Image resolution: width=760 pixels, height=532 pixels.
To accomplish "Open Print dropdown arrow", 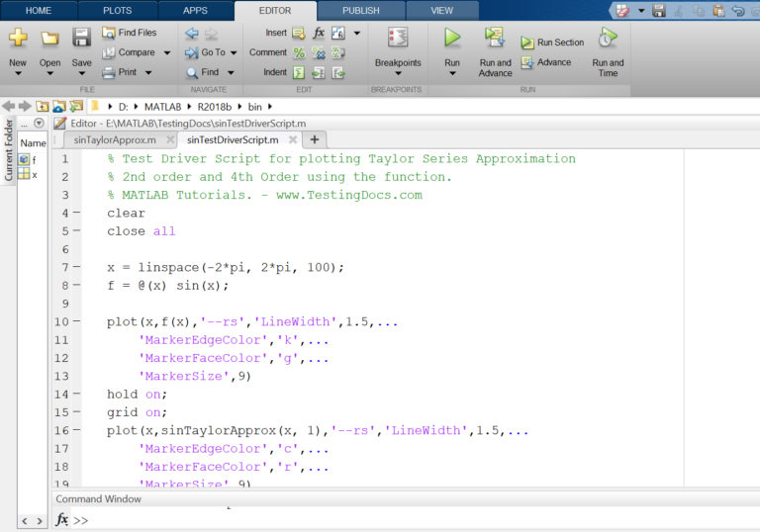I will 147,72.
